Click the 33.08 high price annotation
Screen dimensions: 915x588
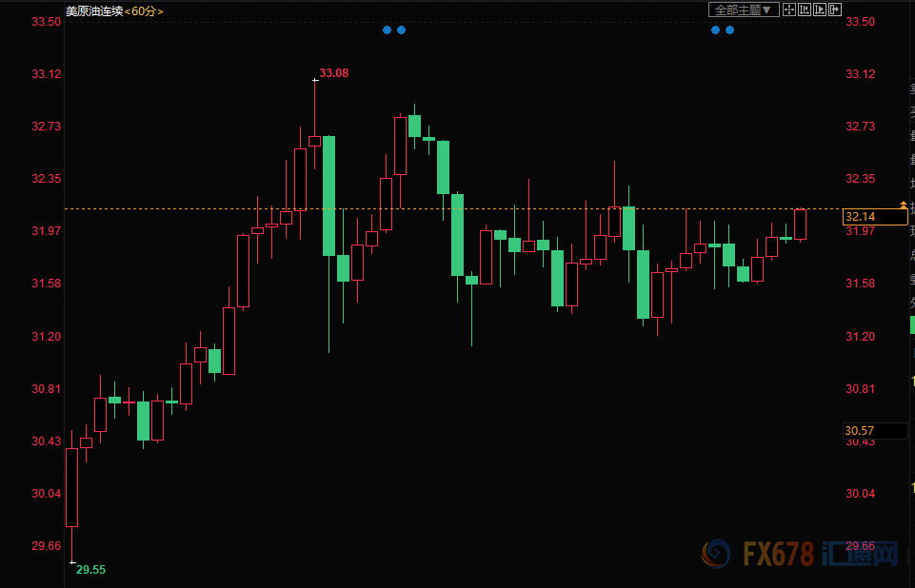point(333,73)
